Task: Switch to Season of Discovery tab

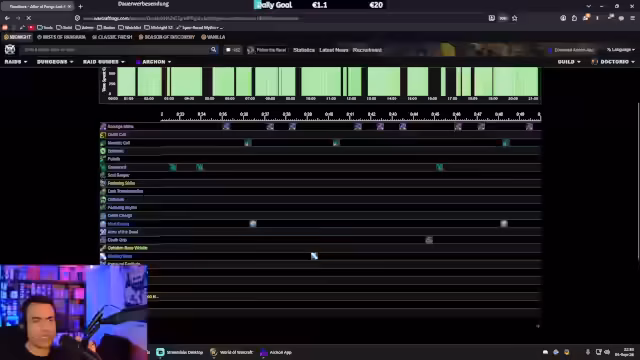Action: coord(167,37)
